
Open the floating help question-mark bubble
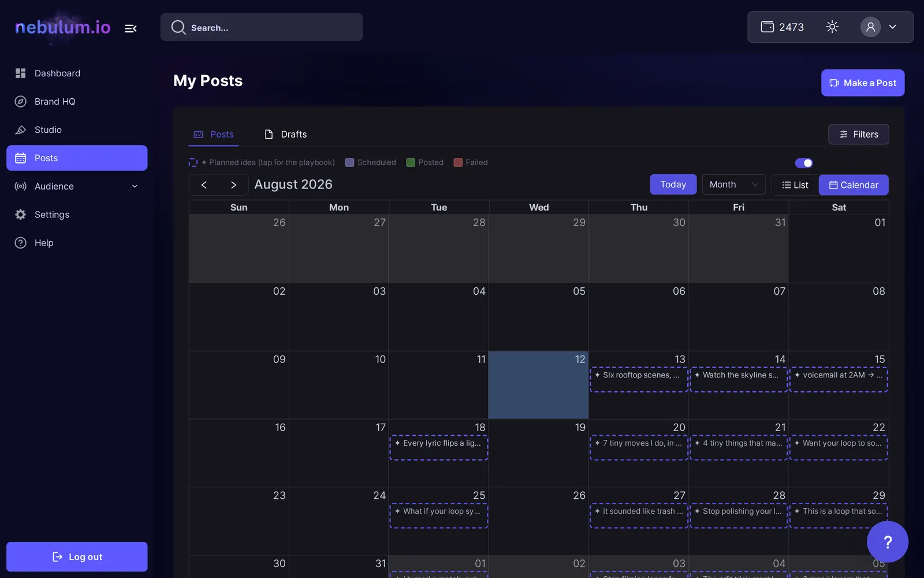[x=887, y=542]
